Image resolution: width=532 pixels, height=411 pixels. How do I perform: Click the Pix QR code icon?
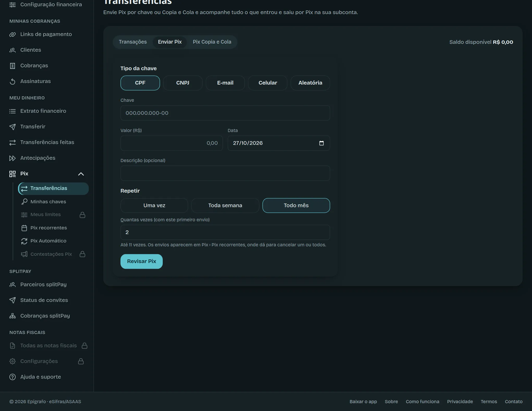(13, 174)
